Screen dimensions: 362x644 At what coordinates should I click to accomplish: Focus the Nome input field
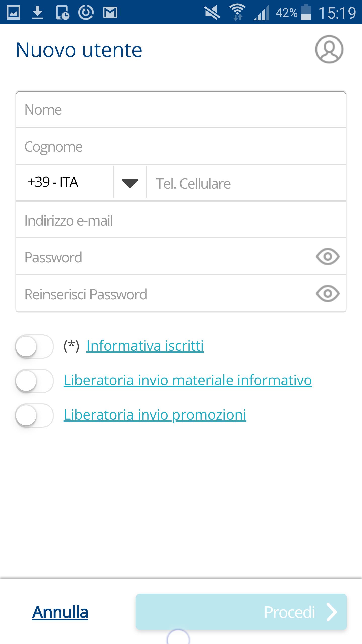(181, 110)
